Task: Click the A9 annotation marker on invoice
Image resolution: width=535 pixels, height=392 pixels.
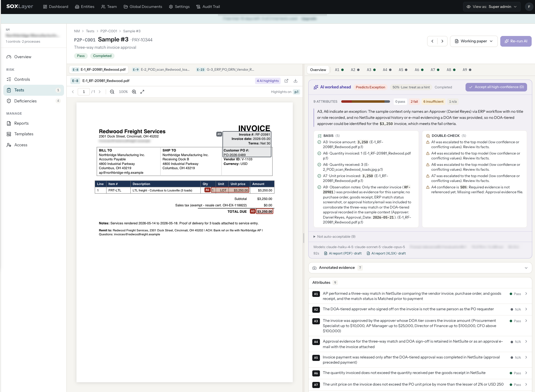Action: (219, 134)
